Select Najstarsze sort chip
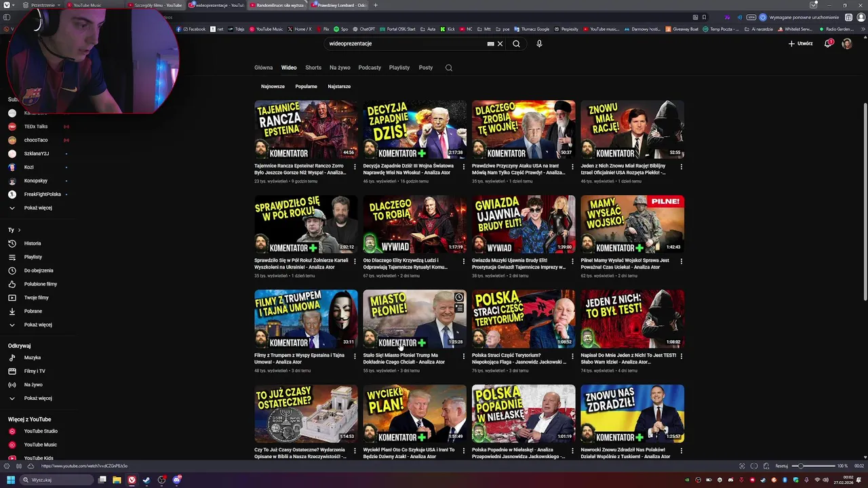 pyautogui.click(x=339, y=87)
